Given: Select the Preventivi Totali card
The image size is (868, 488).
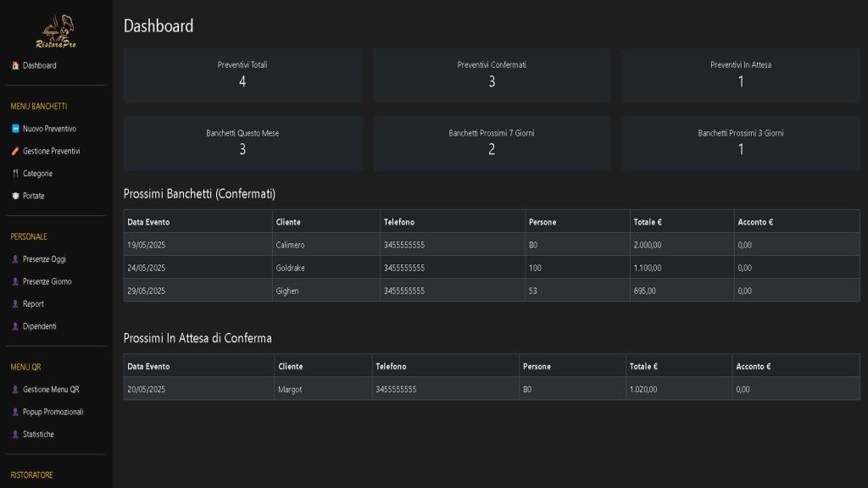Looking at the screenshot, I should pos(242,75).
